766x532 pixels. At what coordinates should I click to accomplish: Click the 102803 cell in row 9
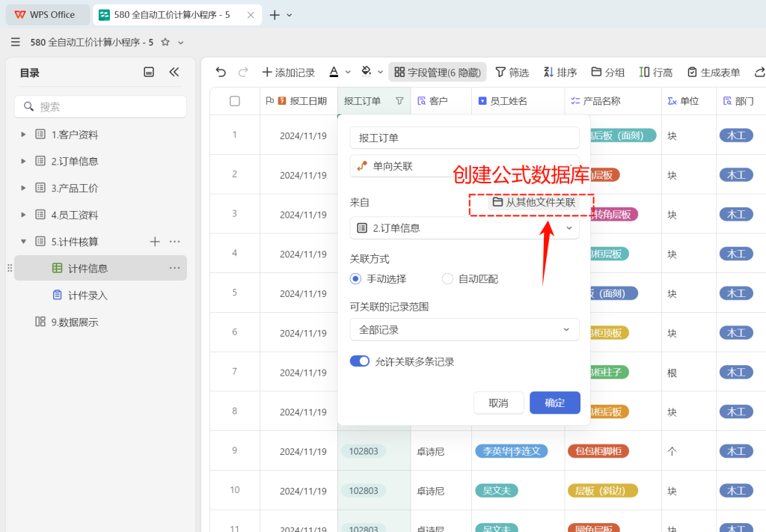pos(364,451)
